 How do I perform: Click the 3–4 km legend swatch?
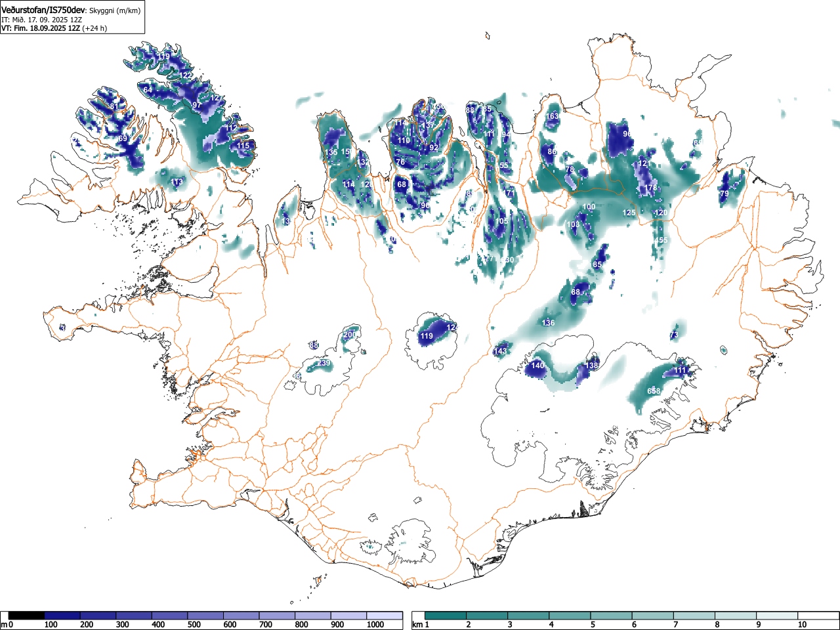(x=530, y=616)
